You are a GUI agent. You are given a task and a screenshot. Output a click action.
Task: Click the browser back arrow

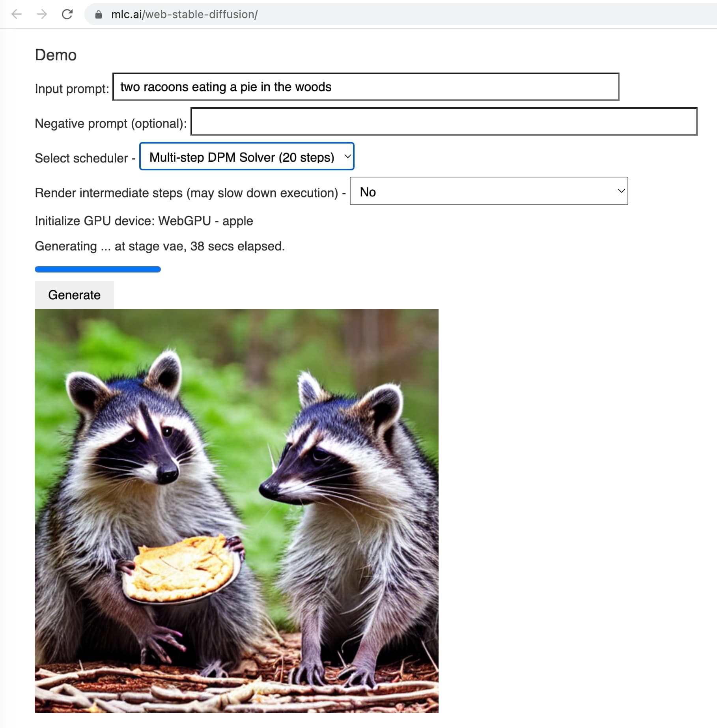coord(17,15)
